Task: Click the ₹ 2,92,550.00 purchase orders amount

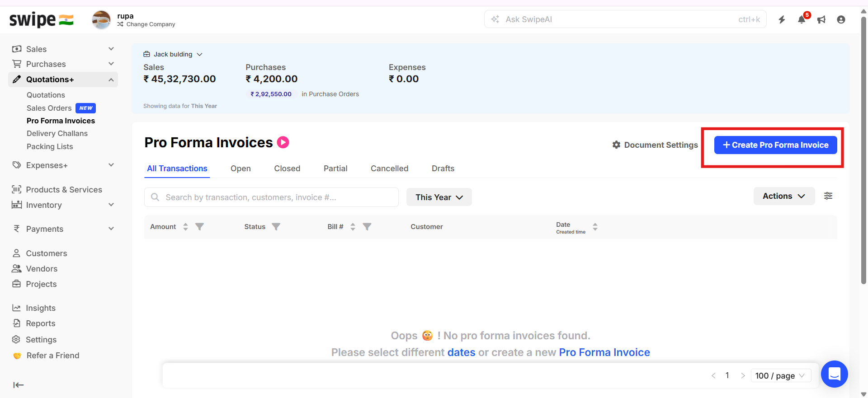Action: tap(271, 94)
